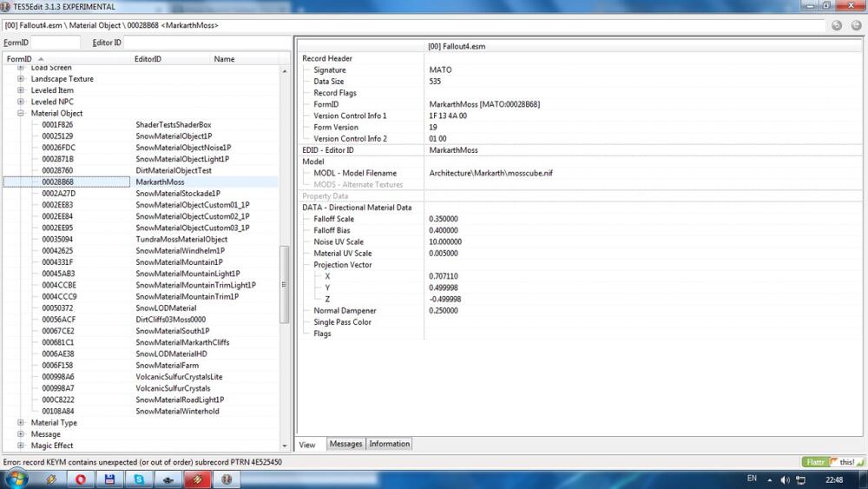The height and width of the screenshot is (489, 868).
Task: Sort by the FormID column header
Action: 67,59
